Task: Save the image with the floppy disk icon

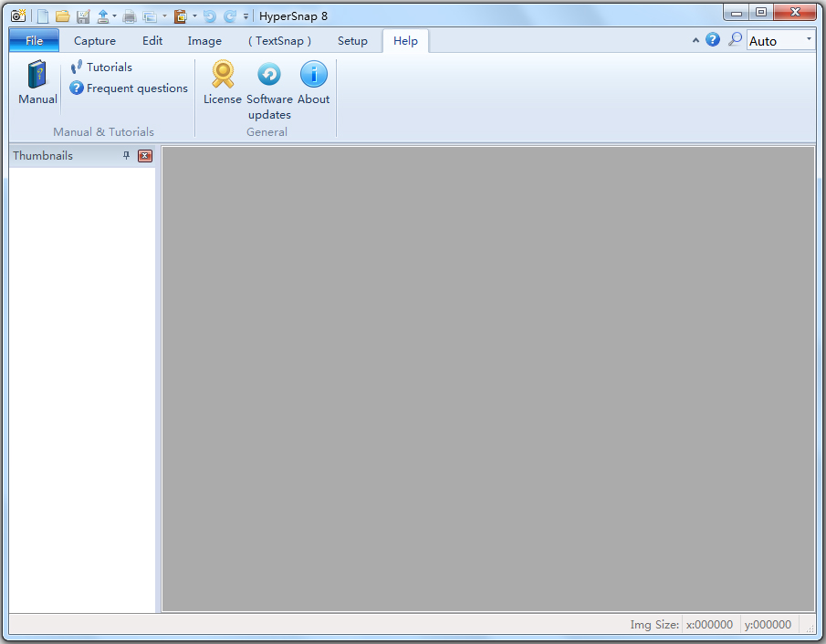Action: tap(83, 16)
